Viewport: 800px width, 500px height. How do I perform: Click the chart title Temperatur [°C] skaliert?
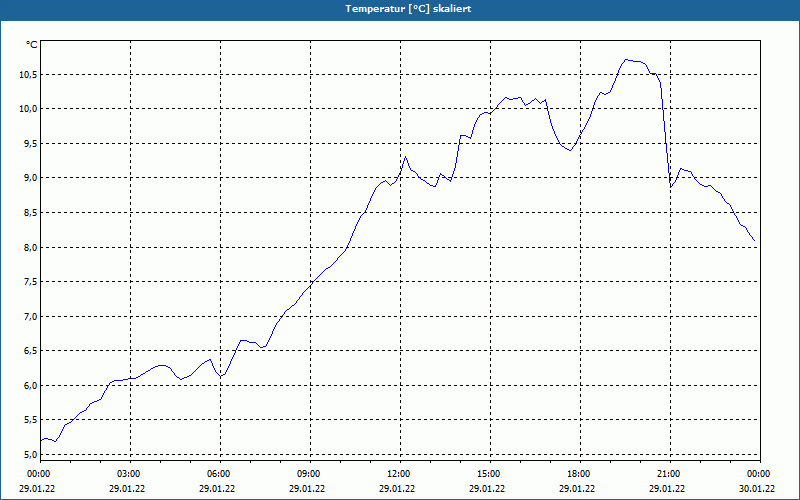(x=408, y=9)
